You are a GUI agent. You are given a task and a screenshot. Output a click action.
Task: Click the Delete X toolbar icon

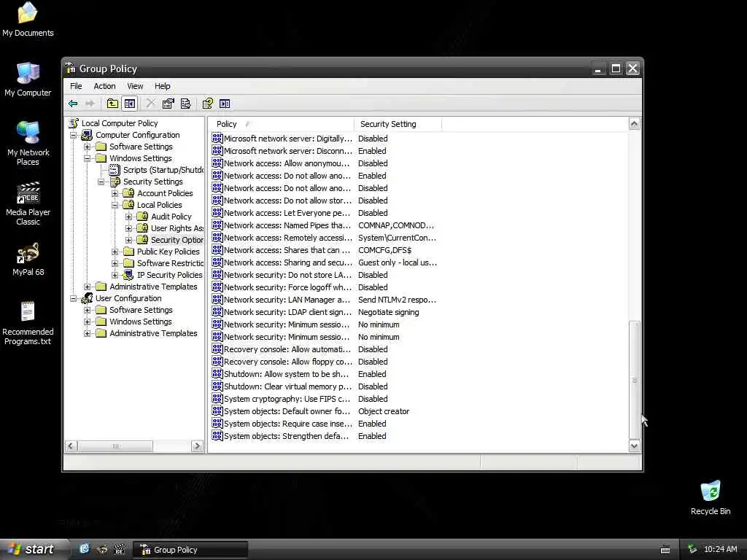tap(150, 104)
